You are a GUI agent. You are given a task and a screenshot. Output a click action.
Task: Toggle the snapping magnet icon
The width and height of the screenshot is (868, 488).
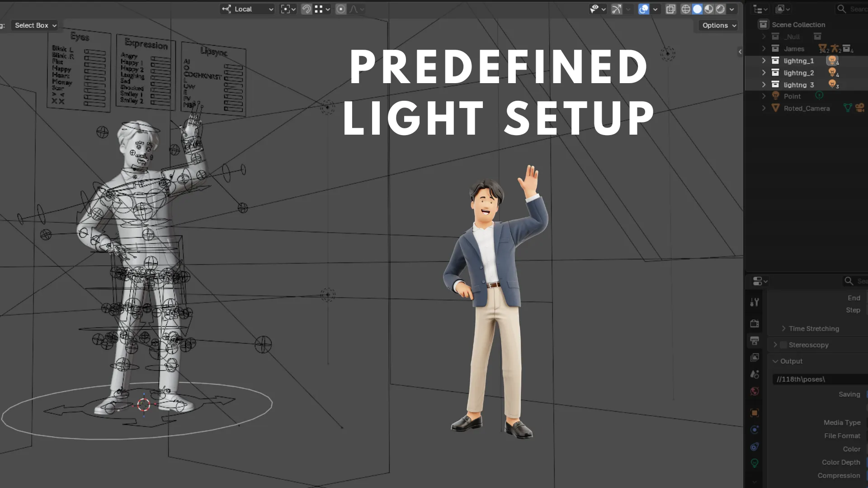pyautogui.click(x=307, y=9)
